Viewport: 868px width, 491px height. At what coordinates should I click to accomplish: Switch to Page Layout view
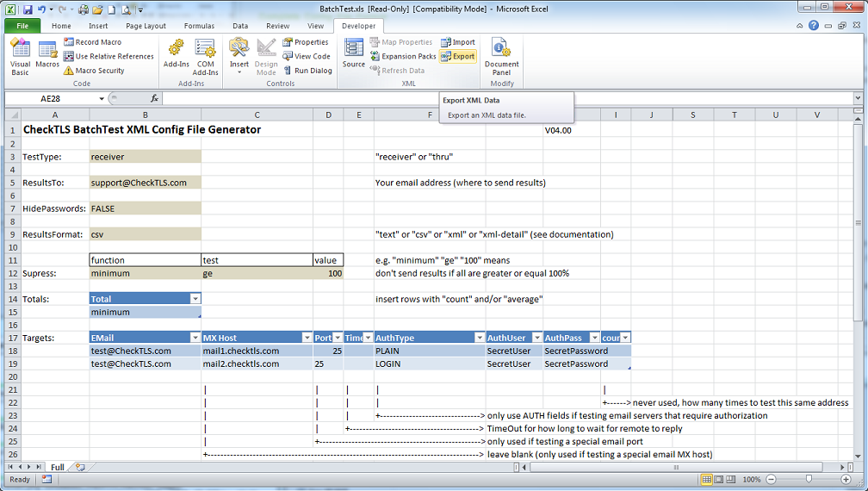[x=718, y=480]
